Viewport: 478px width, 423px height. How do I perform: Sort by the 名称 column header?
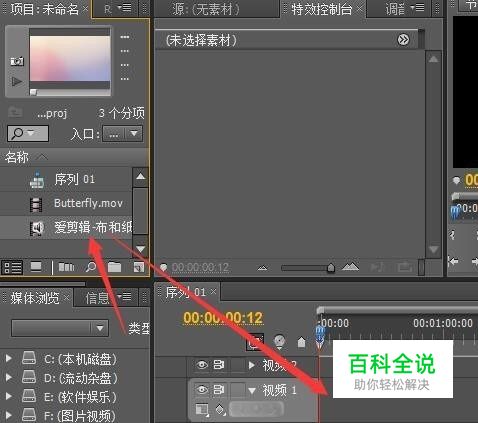click(x=17, y=157)
